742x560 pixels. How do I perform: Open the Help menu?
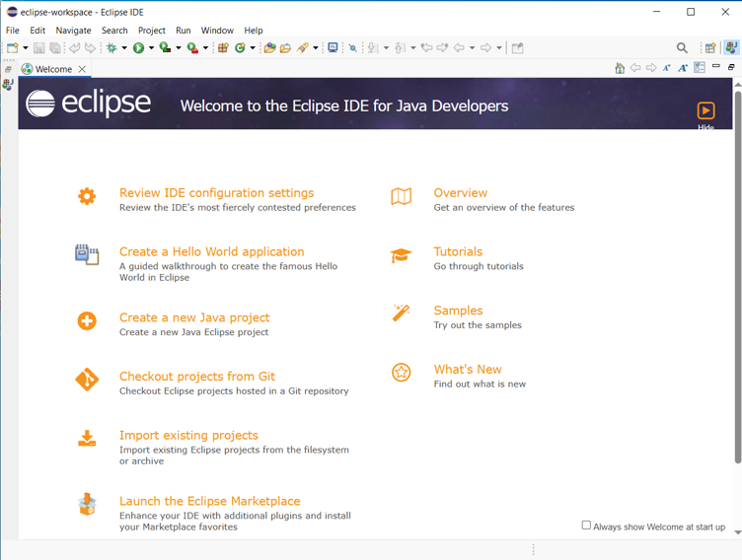[x=254, y=31]
